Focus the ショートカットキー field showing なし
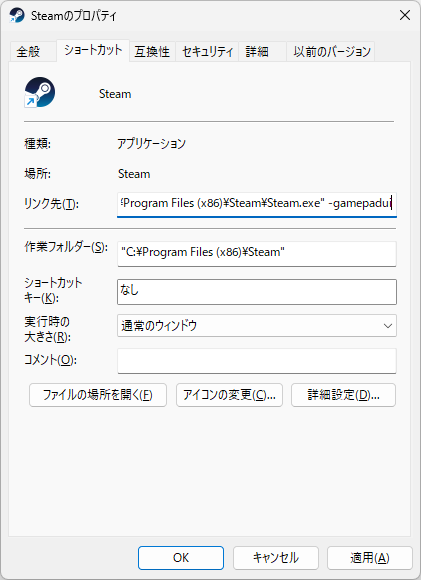The height and width of the screenshot is (580, 421). coord(257,292)
